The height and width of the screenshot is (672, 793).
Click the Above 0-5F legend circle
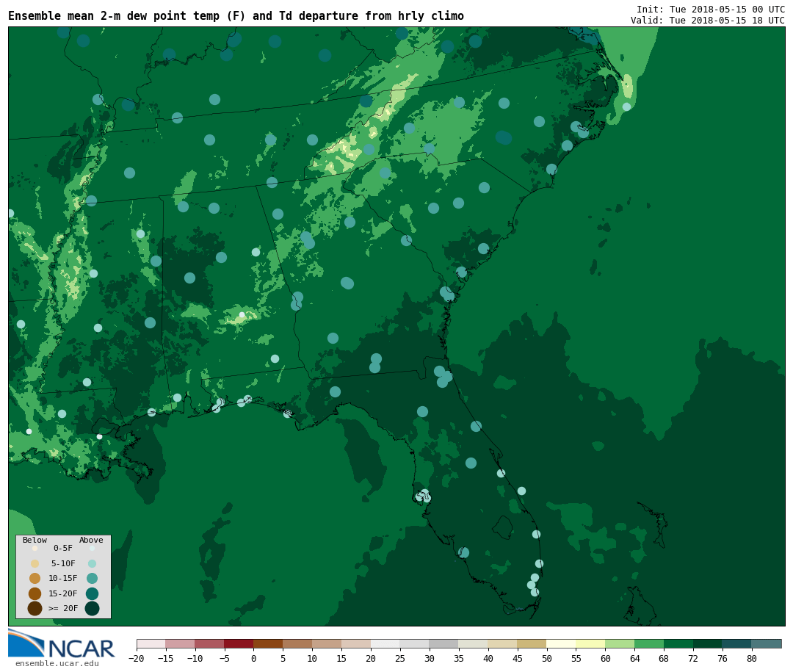pos(92,548)
